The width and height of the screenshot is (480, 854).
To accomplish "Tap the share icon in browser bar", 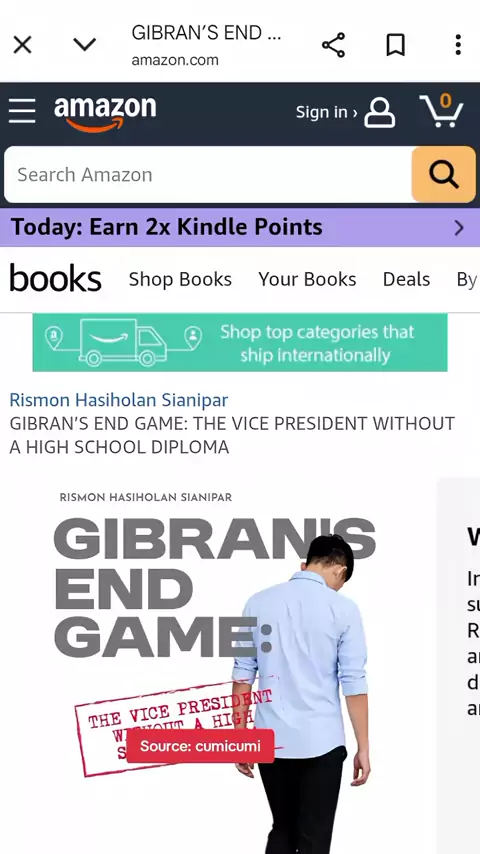I will [333, 45].
